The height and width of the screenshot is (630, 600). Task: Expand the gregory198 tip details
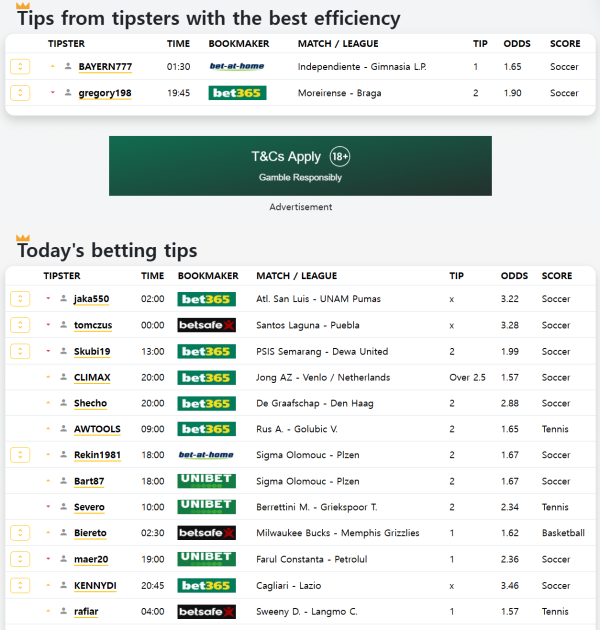20,93
